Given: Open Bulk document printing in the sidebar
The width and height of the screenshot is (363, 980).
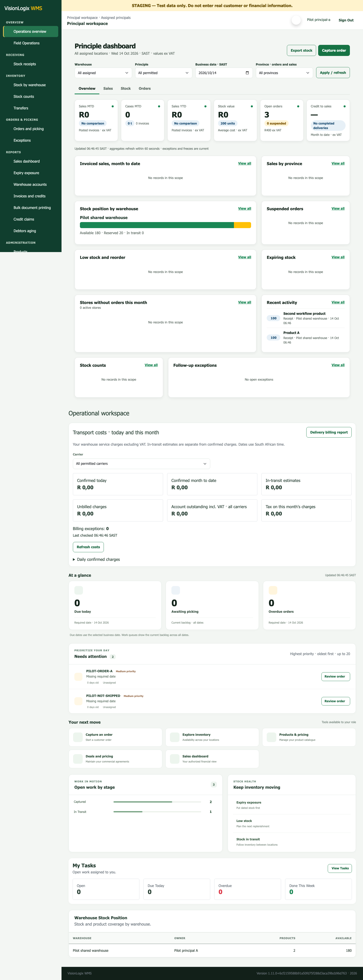Looking at the screenshot, I should click(x=31, y=208).
